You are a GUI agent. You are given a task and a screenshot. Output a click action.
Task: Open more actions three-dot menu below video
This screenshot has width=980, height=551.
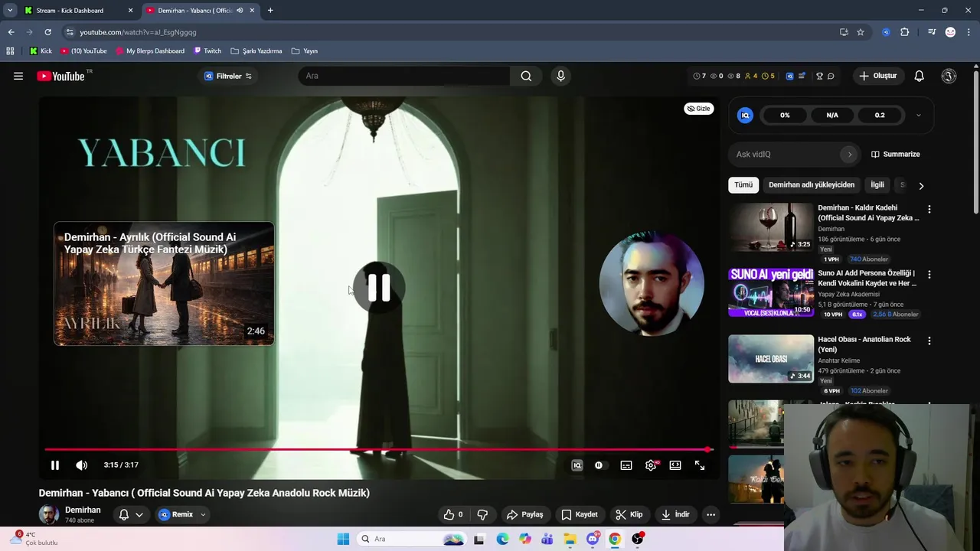[710, 514]
